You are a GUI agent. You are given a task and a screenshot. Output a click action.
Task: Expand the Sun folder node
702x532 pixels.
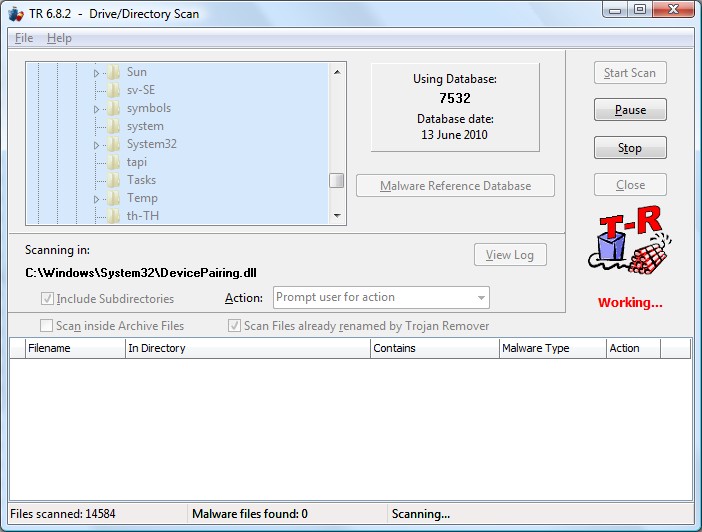pos(96,73)
